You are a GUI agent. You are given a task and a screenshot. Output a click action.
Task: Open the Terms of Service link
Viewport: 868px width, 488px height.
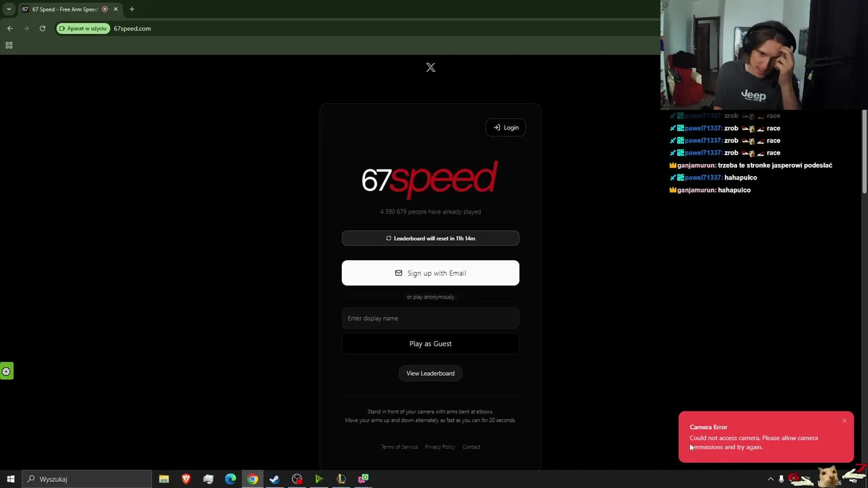click(399, 447)
